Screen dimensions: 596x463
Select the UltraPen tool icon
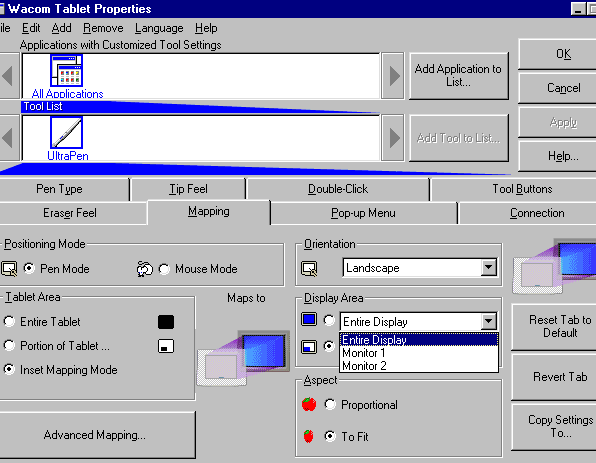pos(67,132)
